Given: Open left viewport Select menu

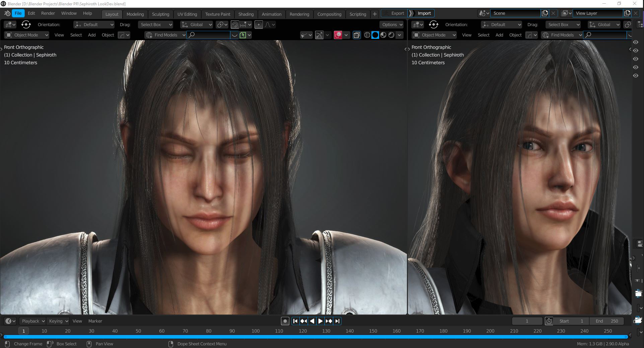Looking at the screenshot, I should click(76, 35).
